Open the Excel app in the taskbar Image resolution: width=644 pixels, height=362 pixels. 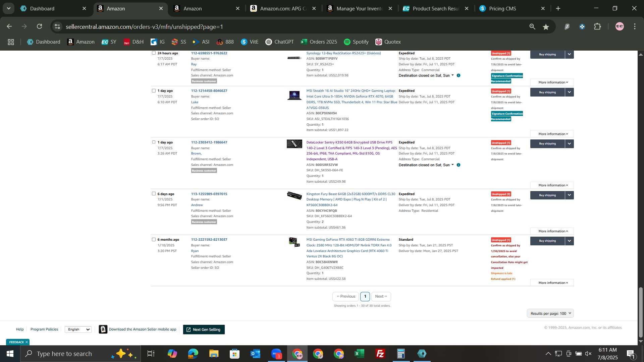pos(359,354)
